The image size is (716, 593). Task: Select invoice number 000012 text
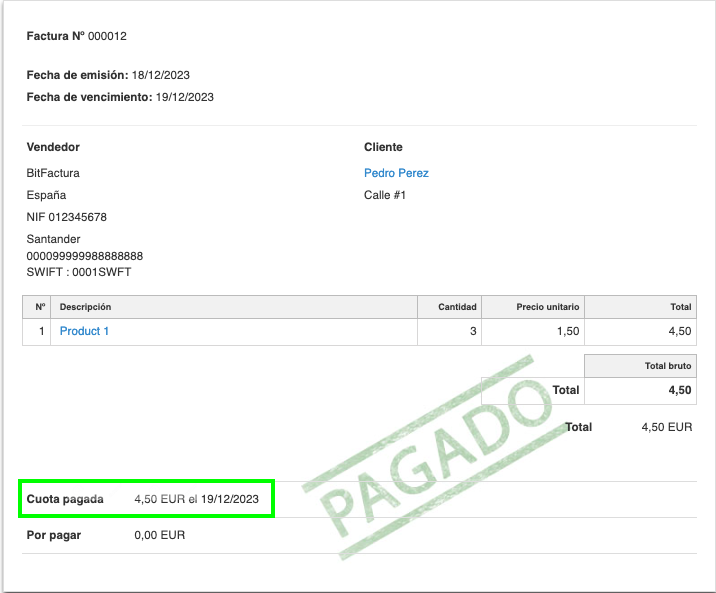107,36
